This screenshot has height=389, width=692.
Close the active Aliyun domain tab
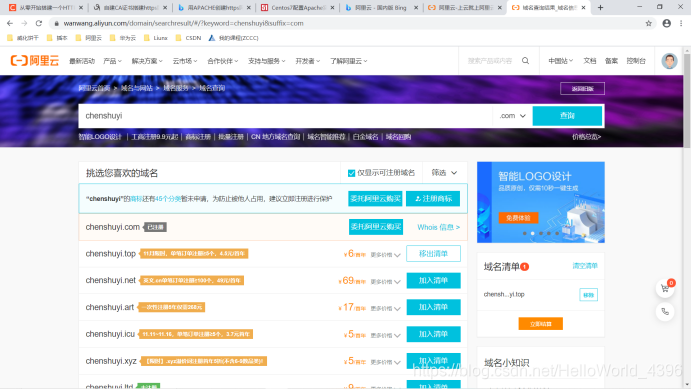point(583,8)
